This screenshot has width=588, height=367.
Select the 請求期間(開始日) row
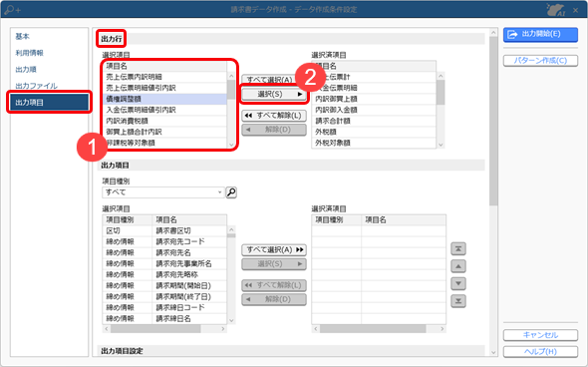pos(164,285)
